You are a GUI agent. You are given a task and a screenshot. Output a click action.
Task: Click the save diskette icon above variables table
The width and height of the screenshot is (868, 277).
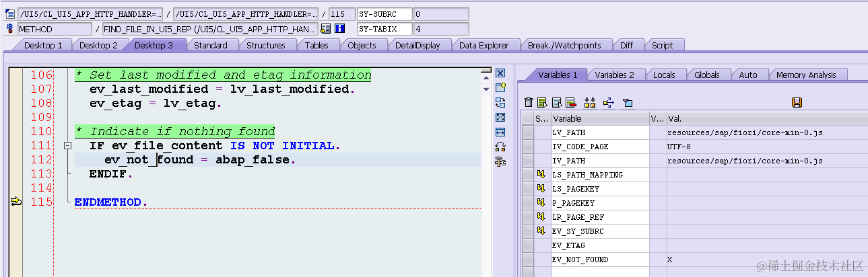[x=797, y=102]
